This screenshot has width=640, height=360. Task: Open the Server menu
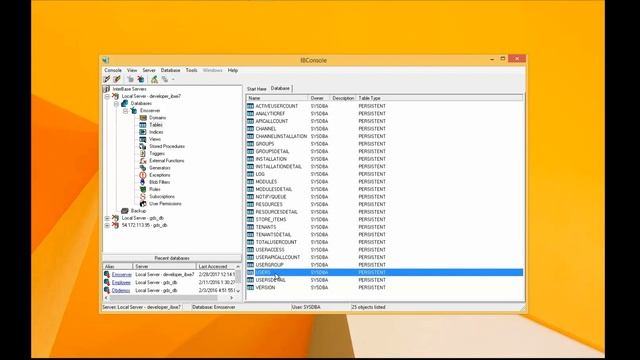pos(149,70)
